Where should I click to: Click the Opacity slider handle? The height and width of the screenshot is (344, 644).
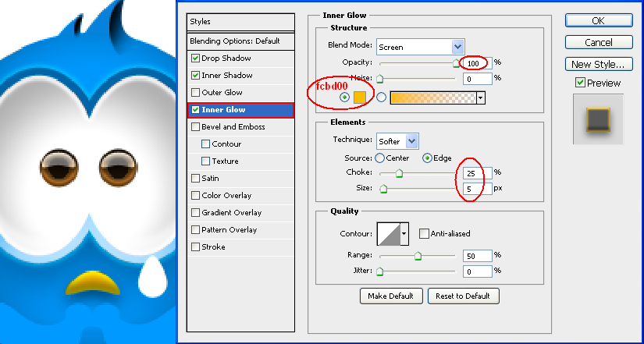click(456, 63)
